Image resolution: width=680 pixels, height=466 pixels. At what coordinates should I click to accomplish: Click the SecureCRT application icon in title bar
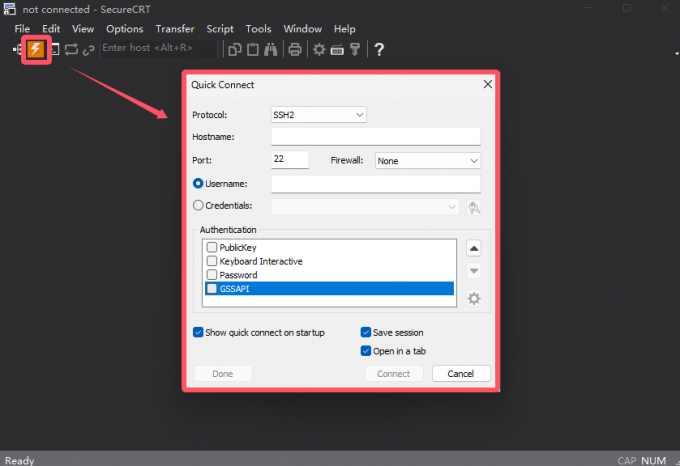tap(10, 9)
